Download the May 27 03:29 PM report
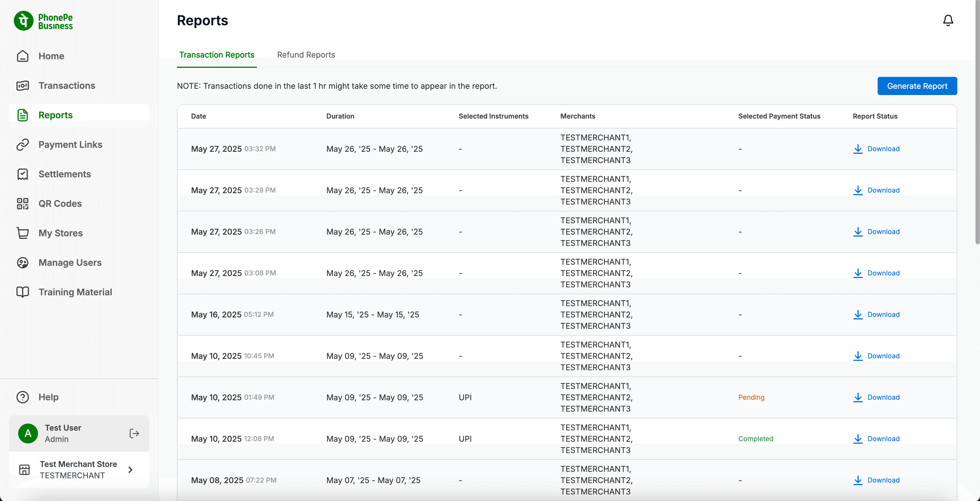 click(x=876, y=190)
